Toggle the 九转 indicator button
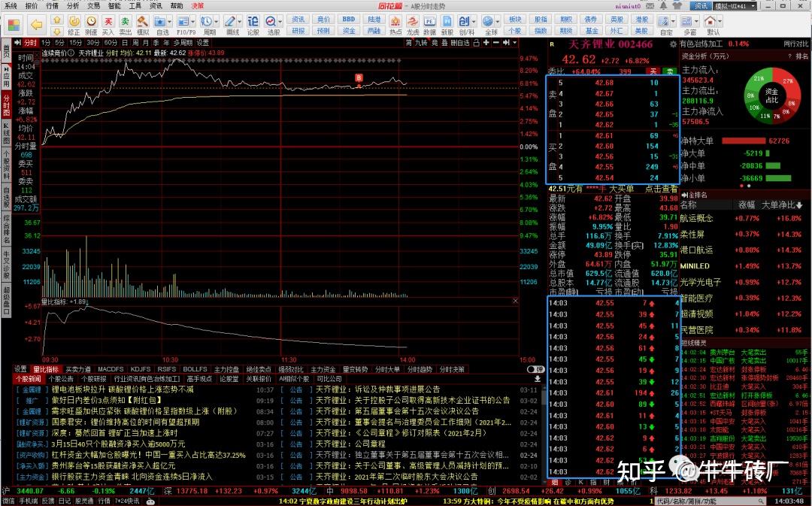This screenshot has height=506, width=812. click(x=421, y=43)
